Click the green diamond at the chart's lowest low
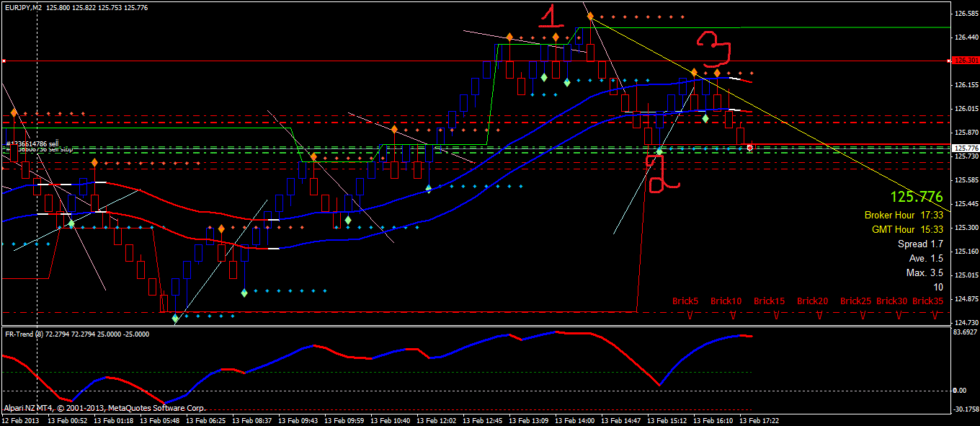 [175, 317]
